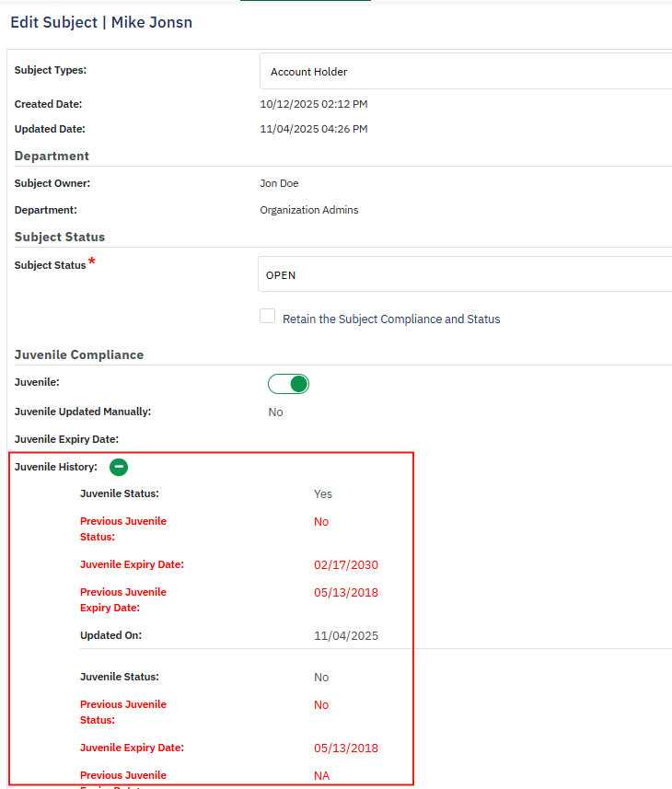Click the Juvenile Expiry Date 02/17/2030 value
The image size is (672, 789).
(x=346, y=565)
